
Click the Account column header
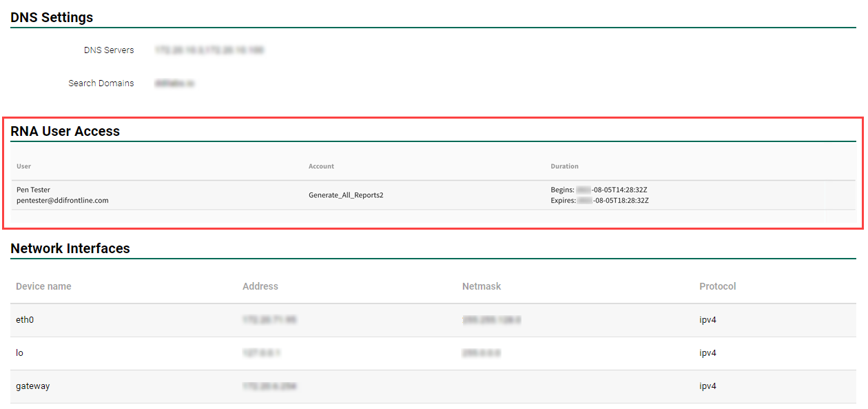coord(321,166)
